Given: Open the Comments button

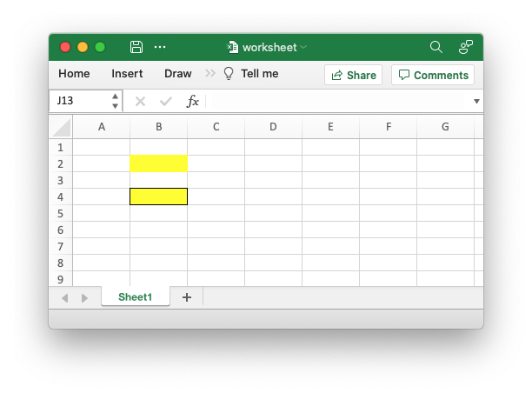Looking at the screenshot, I should point(433,75).
